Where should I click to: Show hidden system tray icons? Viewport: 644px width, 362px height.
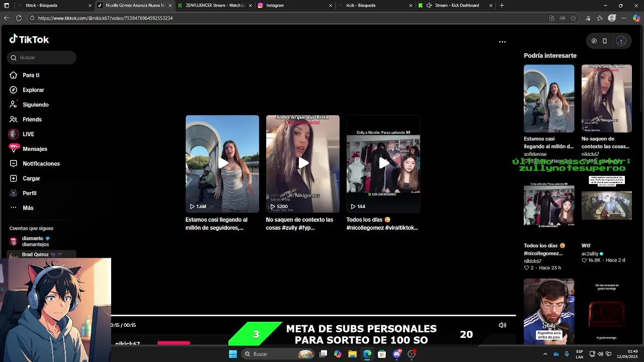click(545, 354)
